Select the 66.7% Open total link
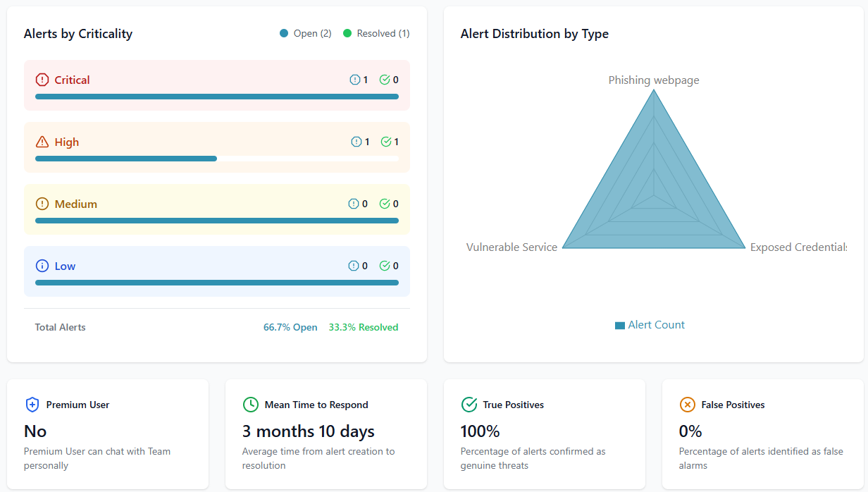The image size is (868, 492). click(x=290, y=327)
